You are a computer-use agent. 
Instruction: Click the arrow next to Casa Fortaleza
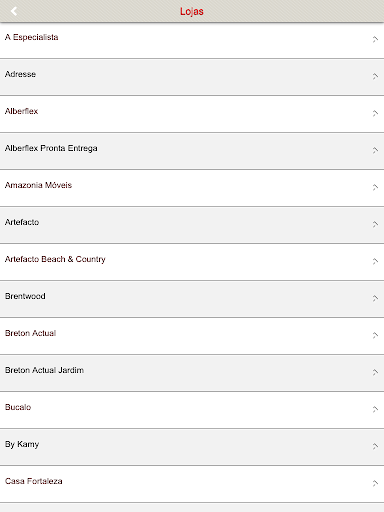click(375, 483)
